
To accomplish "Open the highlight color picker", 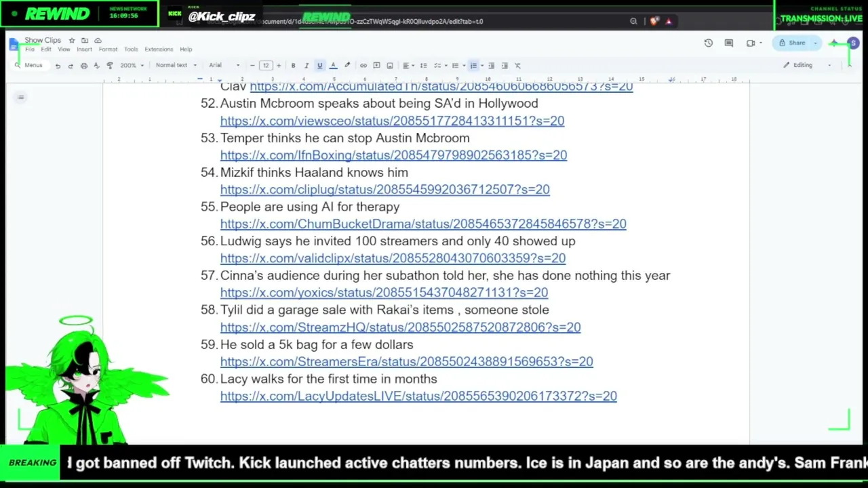I will (x=347, y=66).
